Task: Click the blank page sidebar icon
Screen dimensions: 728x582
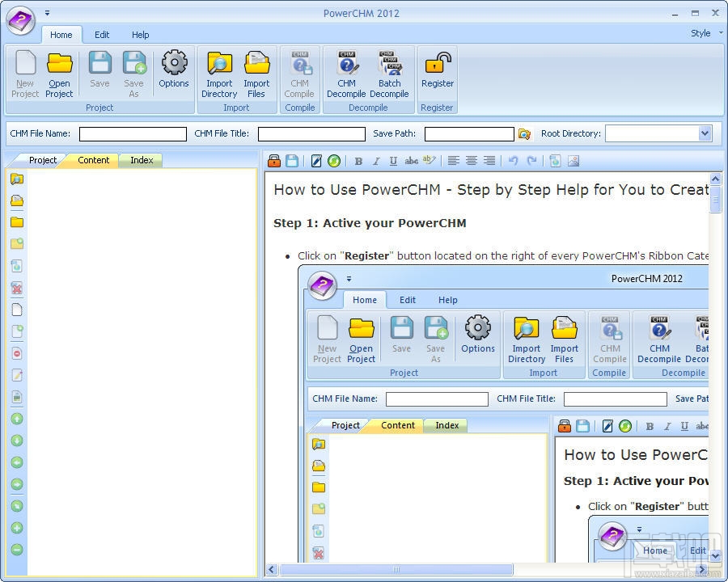Action: pos(17,310)
